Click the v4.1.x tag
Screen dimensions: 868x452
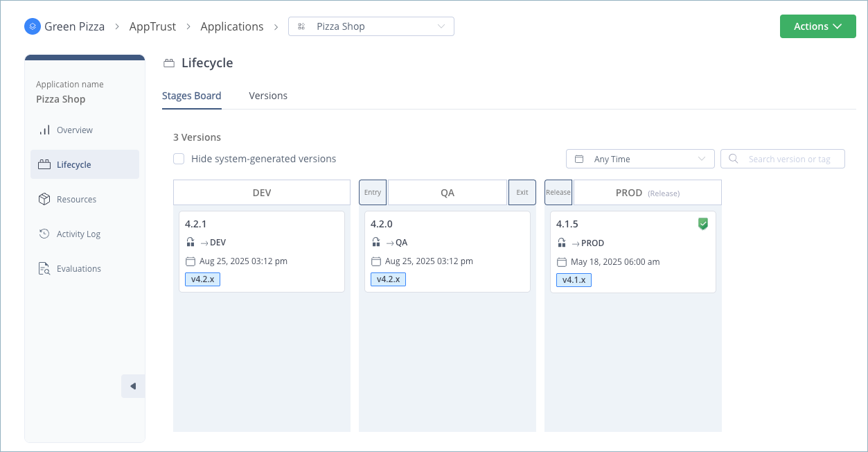pos(574,280)
